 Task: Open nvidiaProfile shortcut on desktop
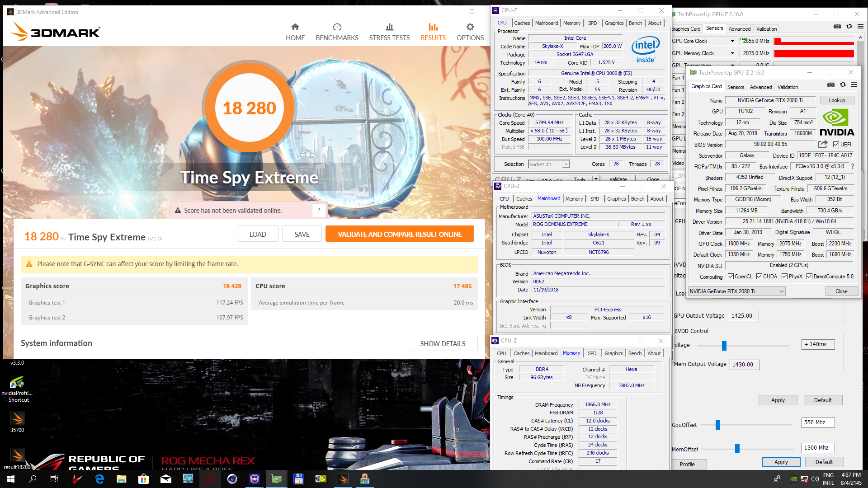(17, 389)
